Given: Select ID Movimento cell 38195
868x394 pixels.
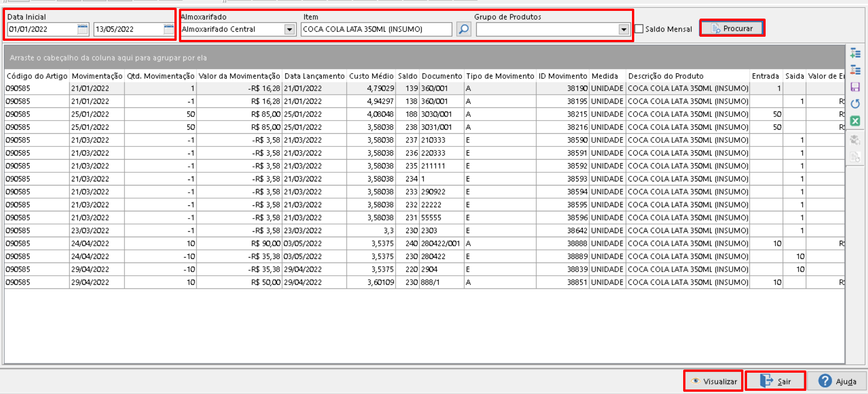Looking at the screenshot, I should pyautogui.click(x=563, y=102).
